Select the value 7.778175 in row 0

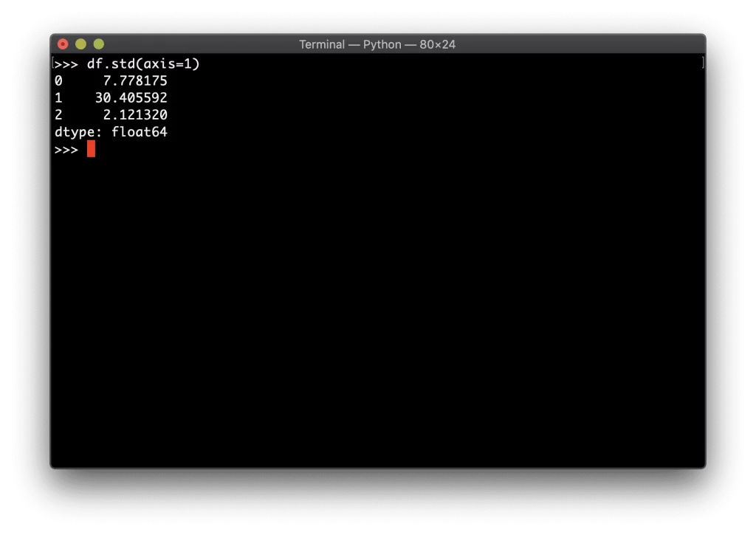pos(135,80)
